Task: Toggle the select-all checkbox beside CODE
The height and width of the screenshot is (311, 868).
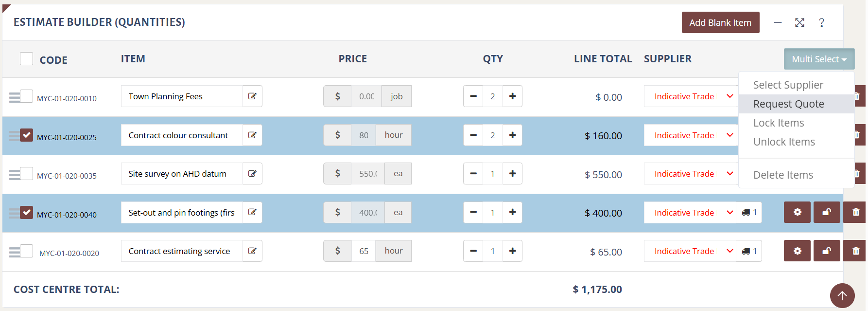Action: coord(27,59)
